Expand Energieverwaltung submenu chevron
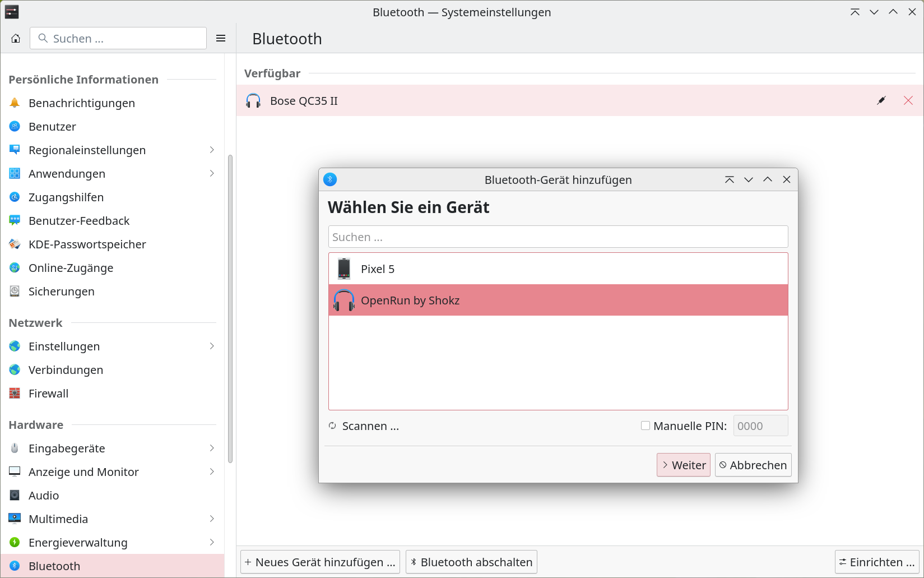This screenshot has height=578, width=924. [212, 542]
